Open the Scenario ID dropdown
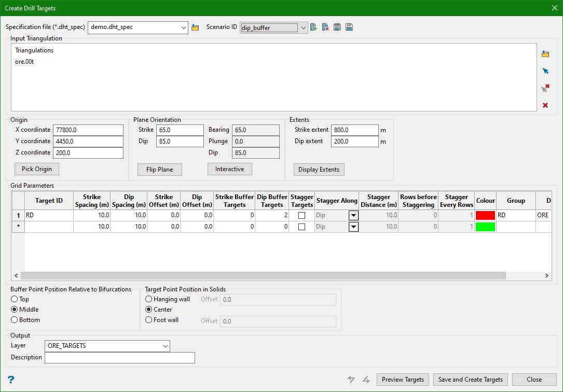The width and height of the screenshot is (563, 392). 303,27
